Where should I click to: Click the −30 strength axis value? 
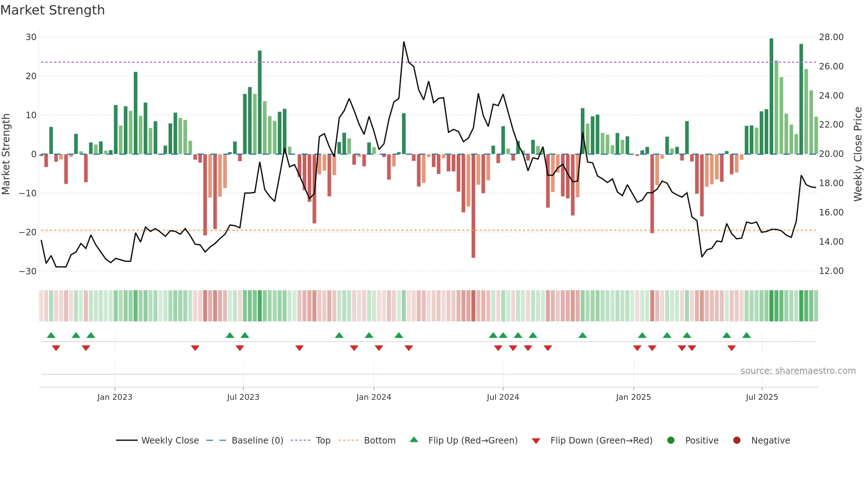point(28,271)
